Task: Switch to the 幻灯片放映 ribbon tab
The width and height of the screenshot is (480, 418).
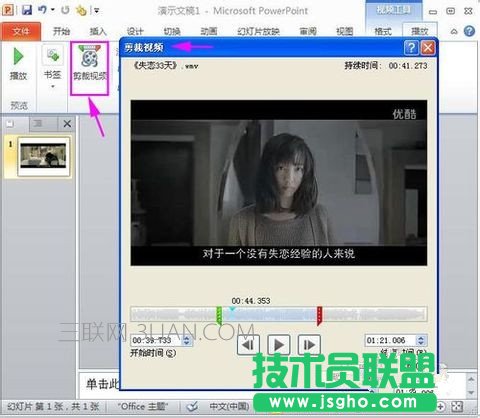Action: tap(258, 32)
